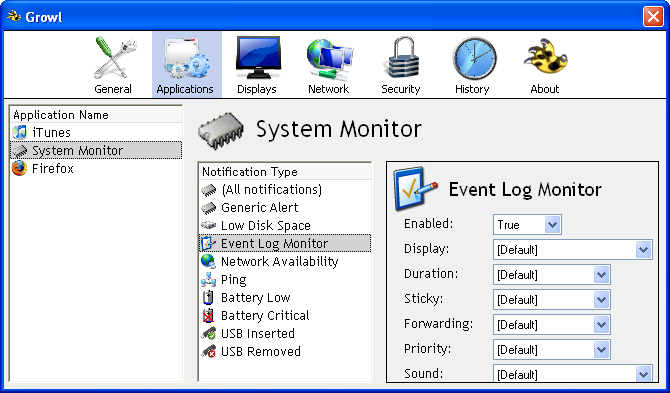Open the Network globe icon
The width and height of the screenshot is (670, 393).
[x=329, y=60]
